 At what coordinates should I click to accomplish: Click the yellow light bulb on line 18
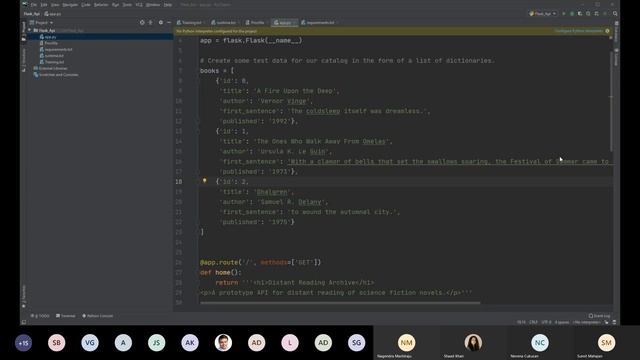tap(204, 180)
